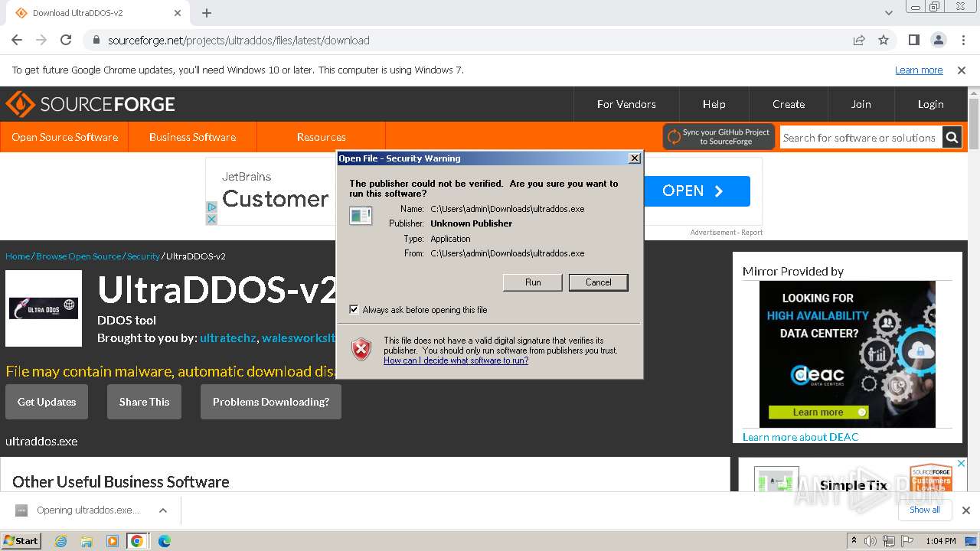Click the Run button in Security Warning
980x551 pixels.
click(x=533, y=282)
